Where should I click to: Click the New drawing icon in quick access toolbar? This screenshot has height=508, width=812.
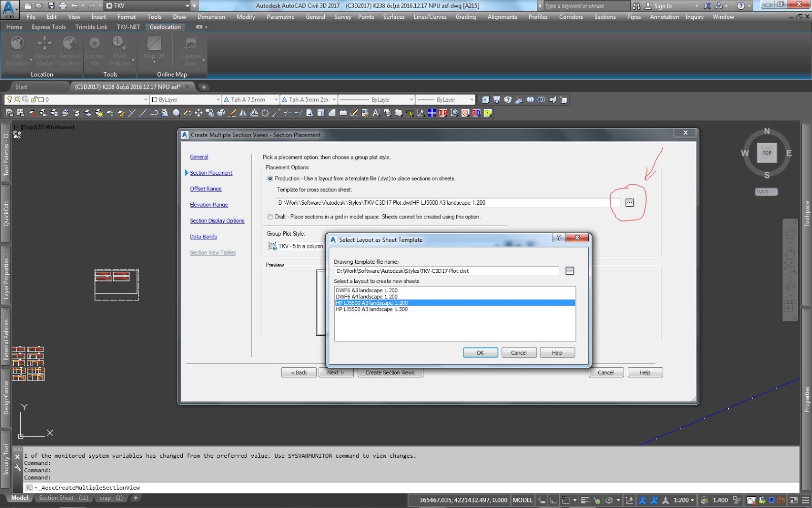click(x=28, y=6)
